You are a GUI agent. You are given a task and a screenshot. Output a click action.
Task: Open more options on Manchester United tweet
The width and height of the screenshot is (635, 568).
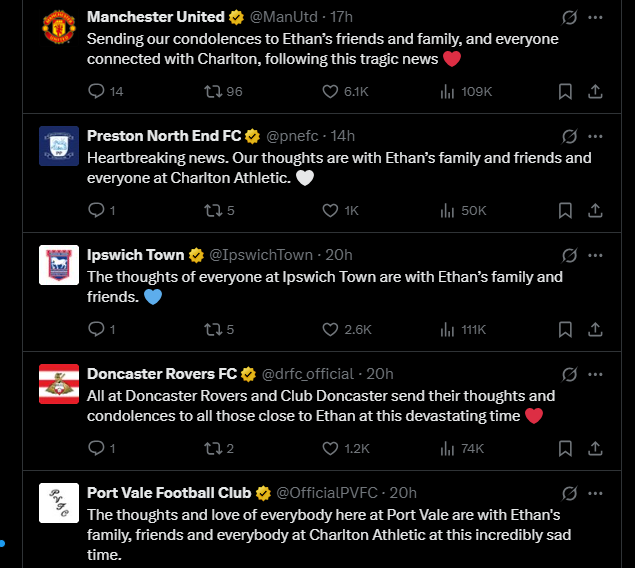(x=595, y=17)
